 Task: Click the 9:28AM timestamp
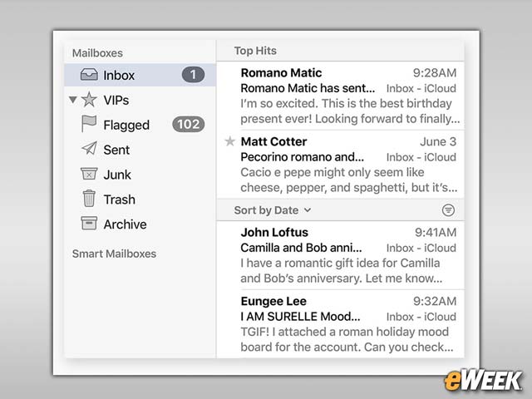(435, 72)
